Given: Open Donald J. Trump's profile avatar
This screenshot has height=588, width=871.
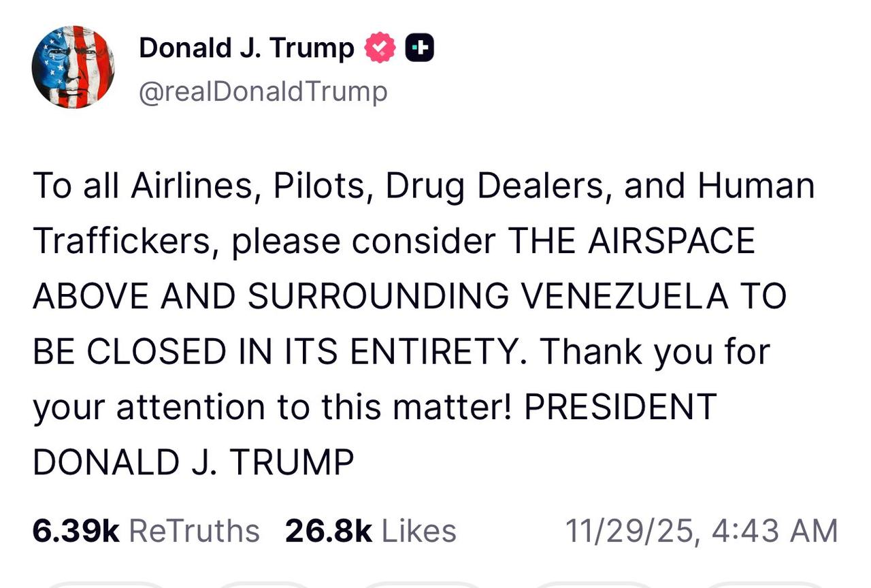Looking at the screenshot, I should [73, 68].
